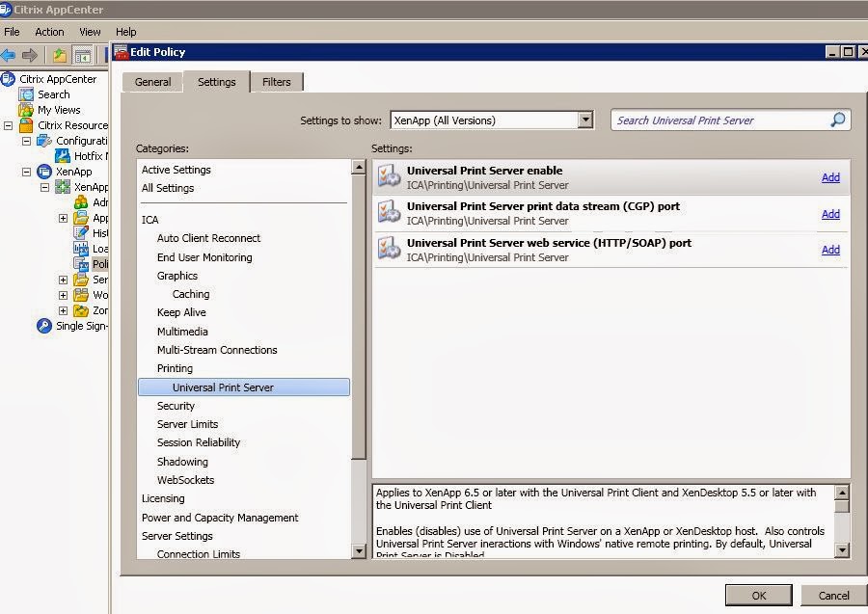The width and height of the screenshot is (868, 614).
Task: Collapse the XenApp tree node
Action: click(27, 172)
